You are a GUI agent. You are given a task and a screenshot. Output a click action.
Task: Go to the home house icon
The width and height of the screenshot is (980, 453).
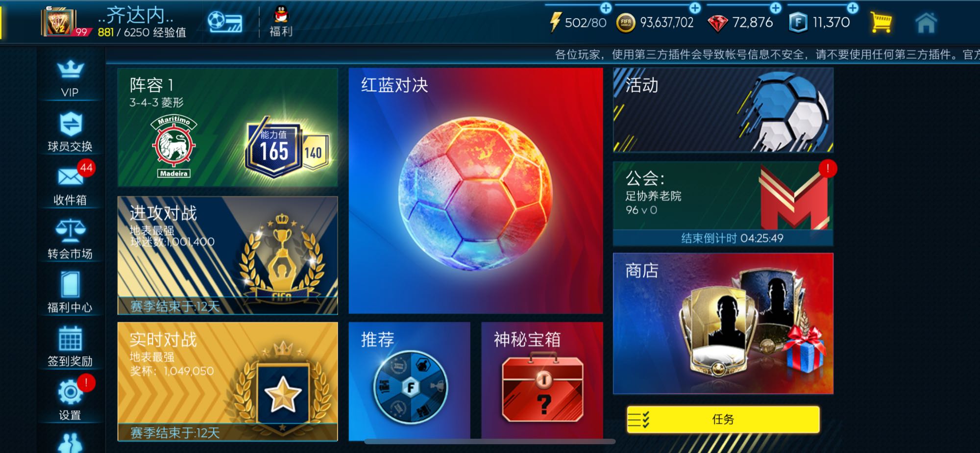(926, 22)
